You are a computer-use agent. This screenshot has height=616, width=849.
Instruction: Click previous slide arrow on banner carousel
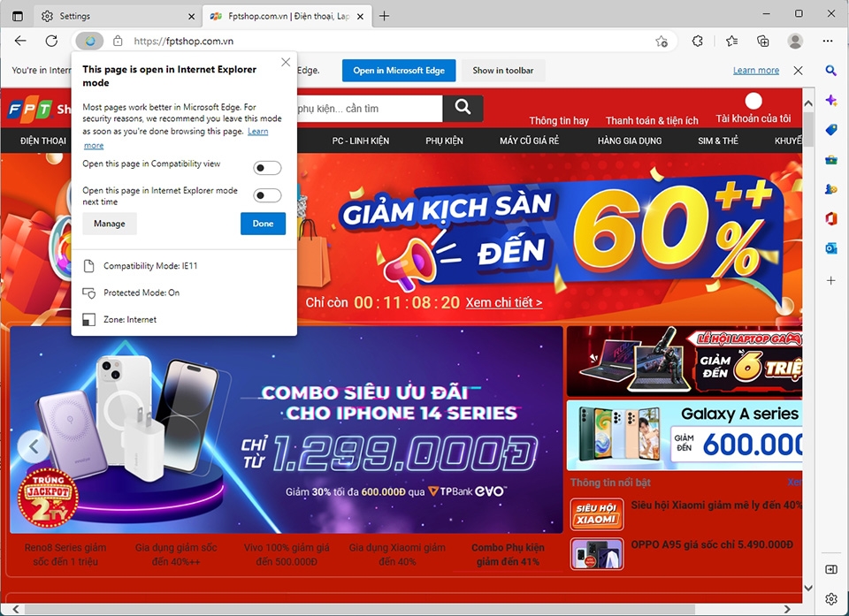[x=34, y=446]
